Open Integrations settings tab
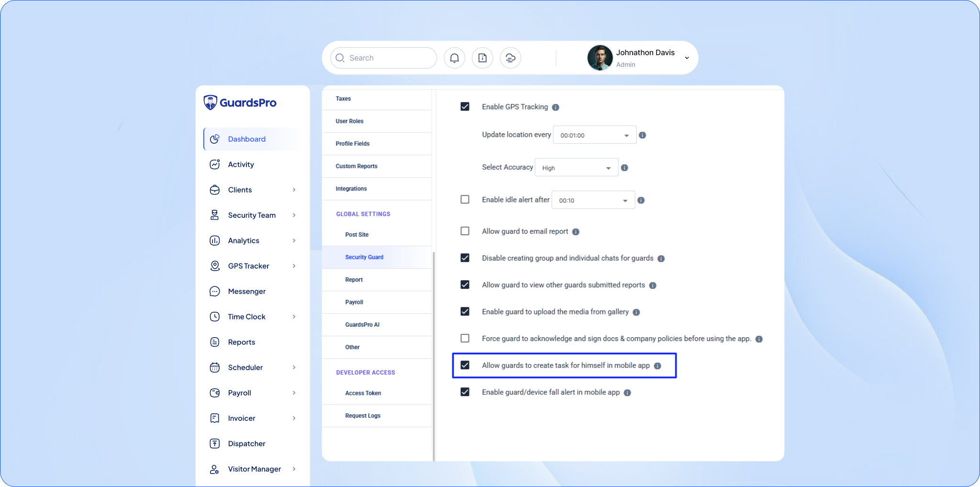Viewport: 980px width, 487px height. coord(377,189)
